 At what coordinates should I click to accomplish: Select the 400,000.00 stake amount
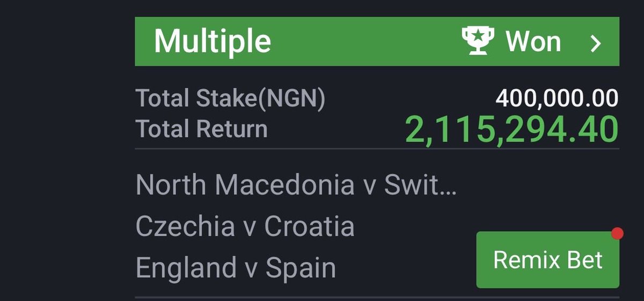click(x=557, y=98)
